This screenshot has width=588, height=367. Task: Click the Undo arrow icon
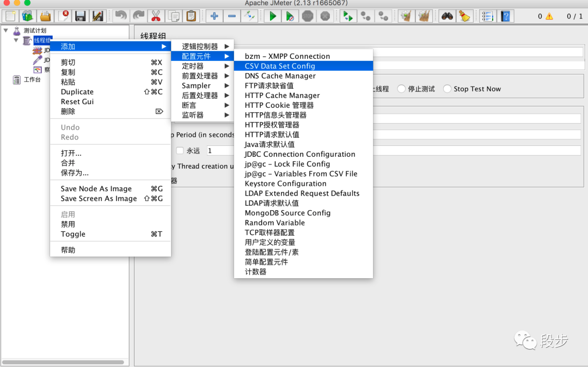tap(120, 16)
